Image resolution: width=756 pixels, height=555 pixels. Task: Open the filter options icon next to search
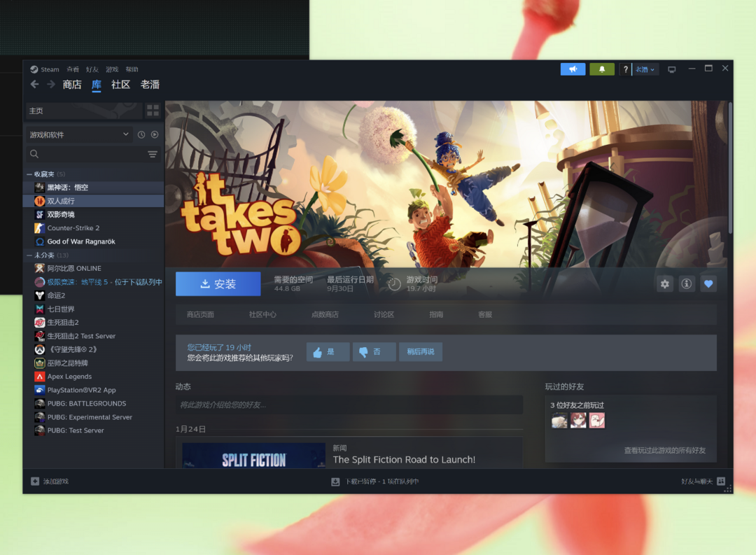coord(153,154)
